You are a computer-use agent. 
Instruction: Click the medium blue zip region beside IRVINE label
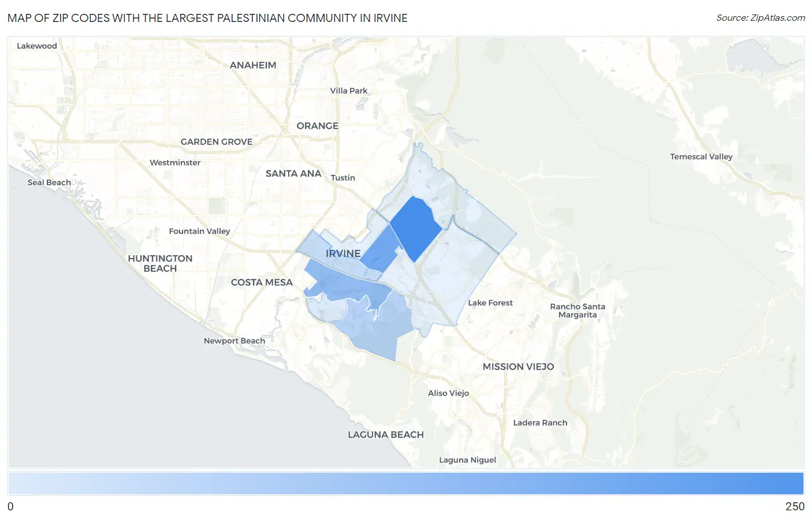pyautogui.click(x=381, y=249)
